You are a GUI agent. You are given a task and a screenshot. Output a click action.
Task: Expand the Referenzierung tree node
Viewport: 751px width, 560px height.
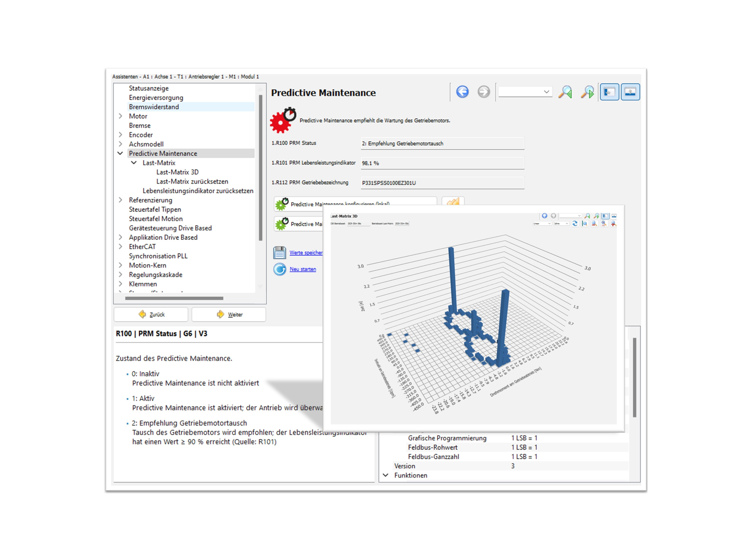(x=121, y=200)
